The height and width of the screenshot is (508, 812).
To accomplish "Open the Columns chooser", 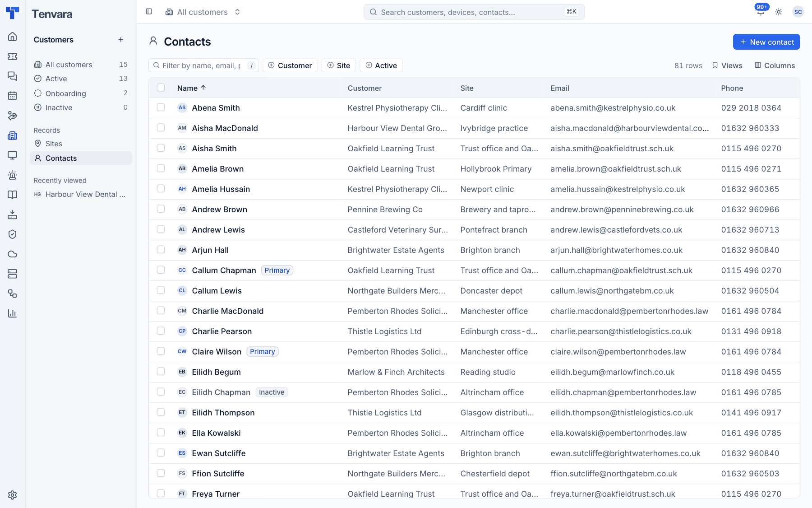I will pos(775,65).
